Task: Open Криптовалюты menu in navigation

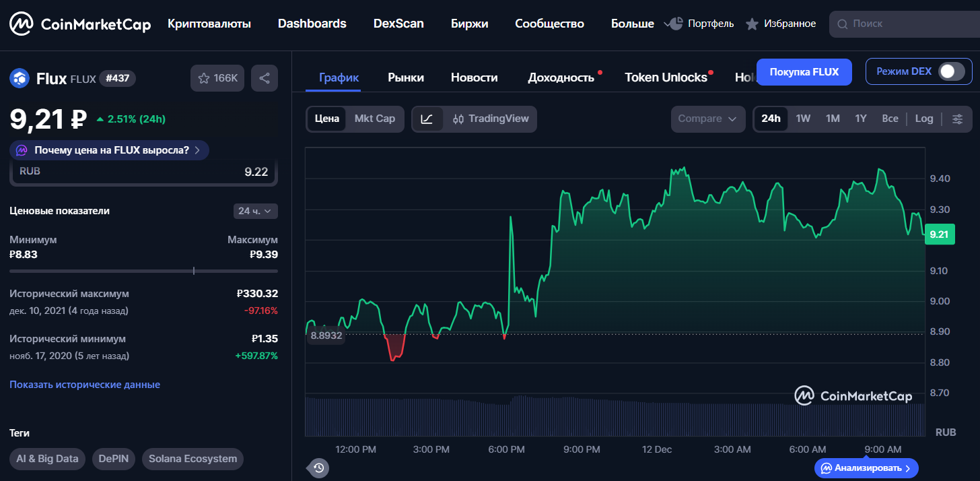Action: click(209, 24)
